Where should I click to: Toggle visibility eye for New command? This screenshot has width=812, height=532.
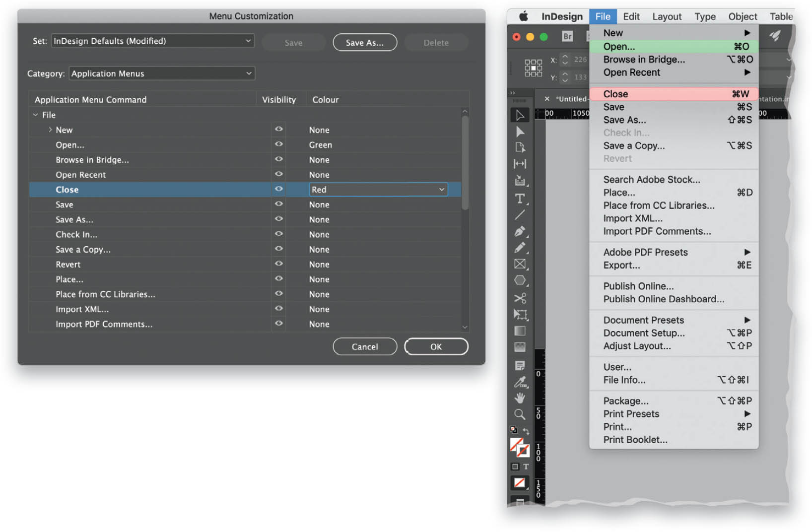[x=279, y=129]
